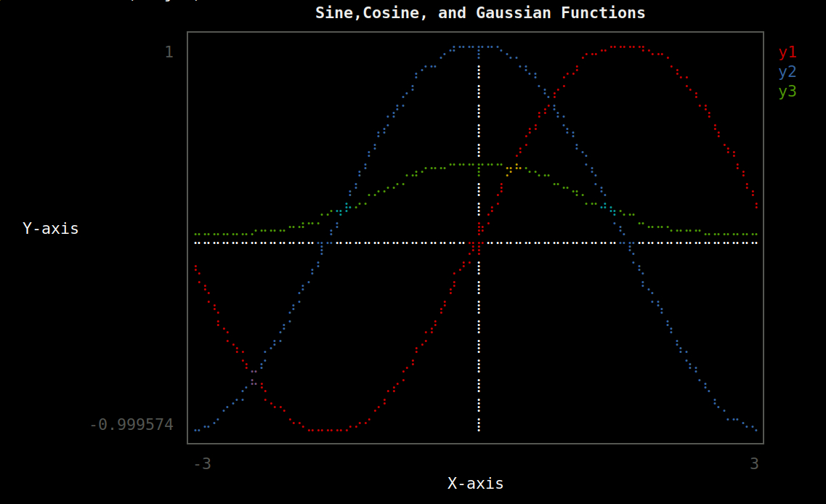
Task: Click the peak of the blue cosine curve
Action: (x=478, y=47)
